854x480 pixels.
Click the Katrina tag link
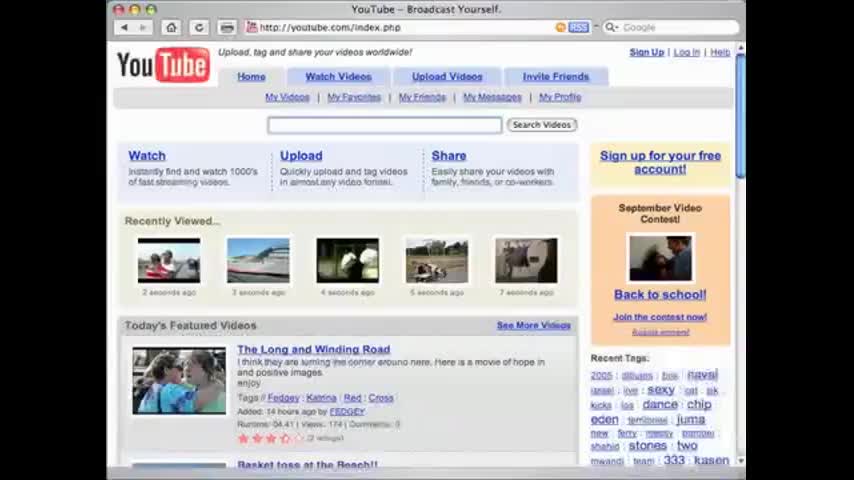(x=321, y=398)
